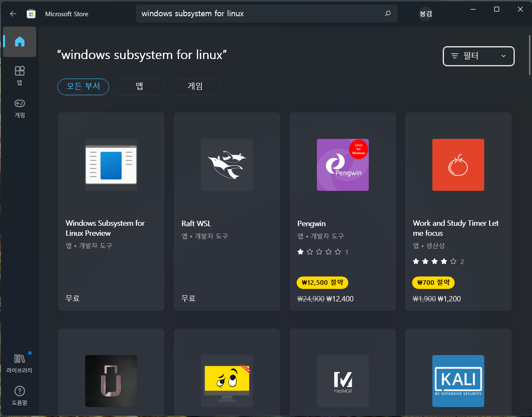Click the vertical scrollbar thumb
532x417 pixels.
pyautogui.click(x=530, y=55)
